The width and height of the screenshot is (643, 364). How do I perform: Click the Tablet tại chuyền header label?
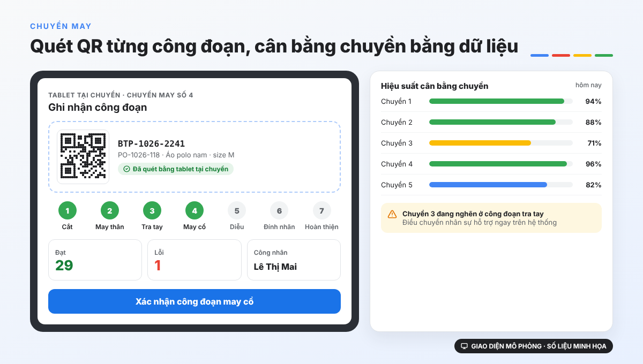(x=121, y=95)
